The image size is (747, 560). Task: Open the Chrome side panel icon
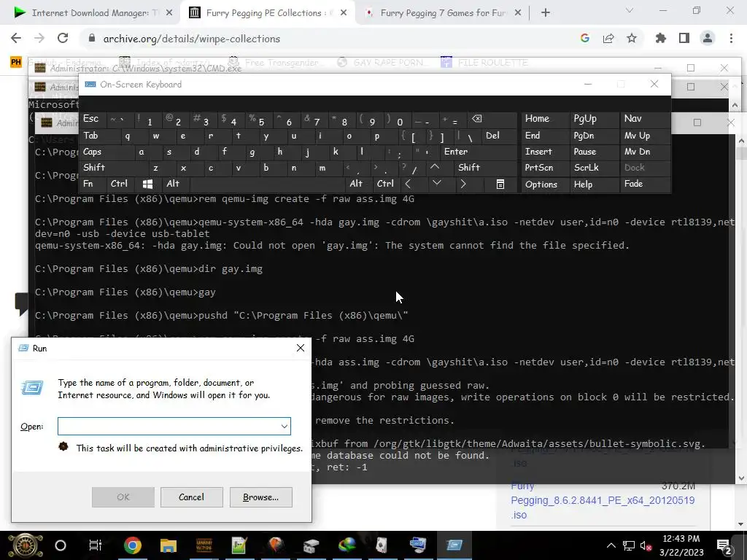click(x=684, y=39)
